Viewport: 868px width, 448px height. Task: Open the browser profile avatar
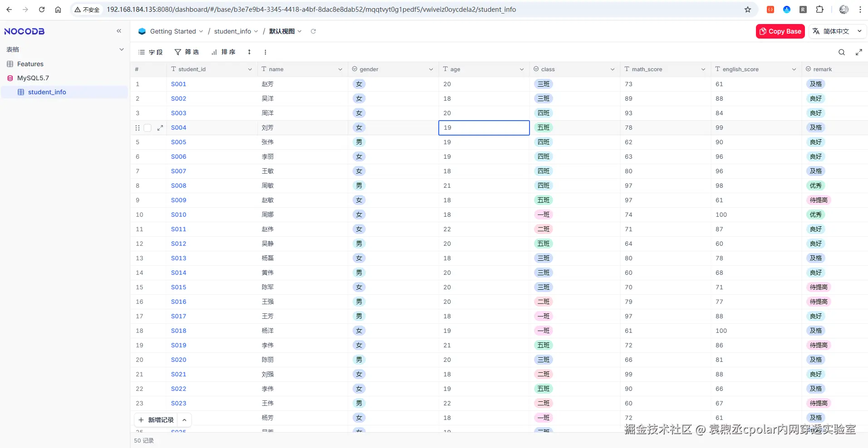pos(844,10)
